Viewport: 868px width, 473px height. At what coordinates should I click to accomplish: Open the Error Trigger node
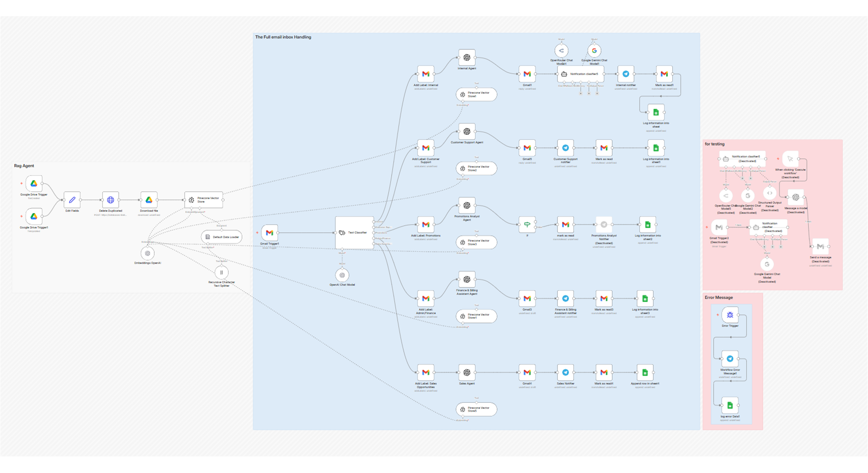tap(730, 315)
